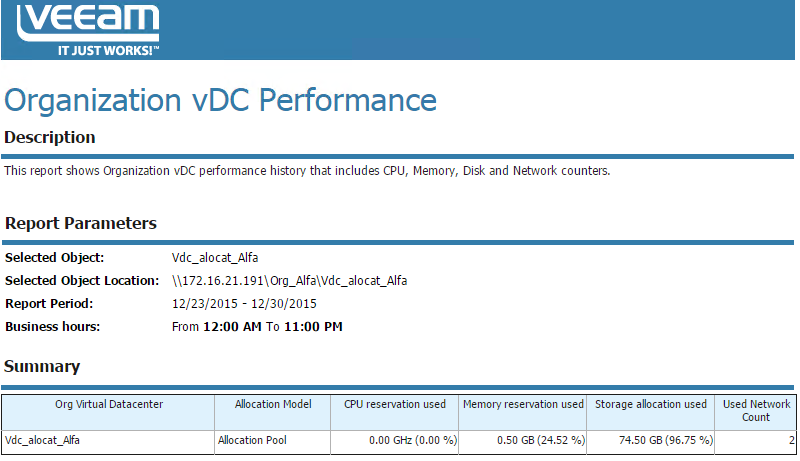Click the Selected Object Location path

[289, 281]
